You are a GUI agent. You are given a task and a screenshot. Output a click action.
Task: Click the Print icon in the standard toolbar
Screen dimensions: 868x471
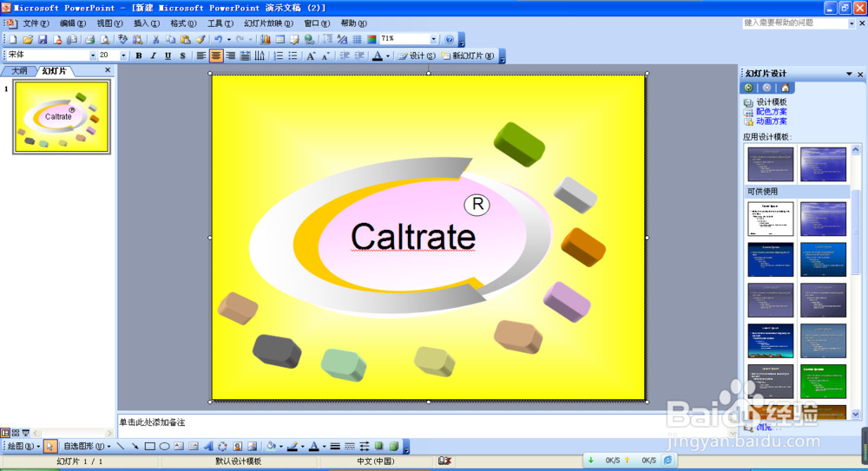click(x=89, y=39)
